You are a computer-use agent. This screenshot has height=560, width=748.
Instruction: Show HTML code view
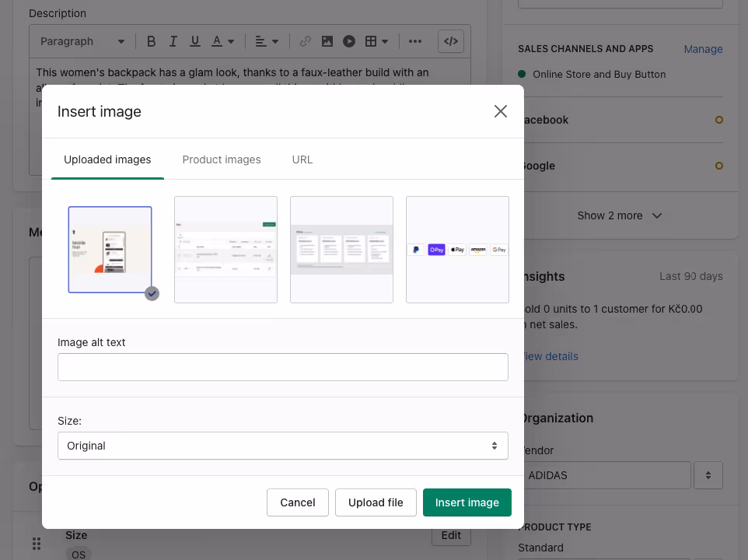coord(451,41)
